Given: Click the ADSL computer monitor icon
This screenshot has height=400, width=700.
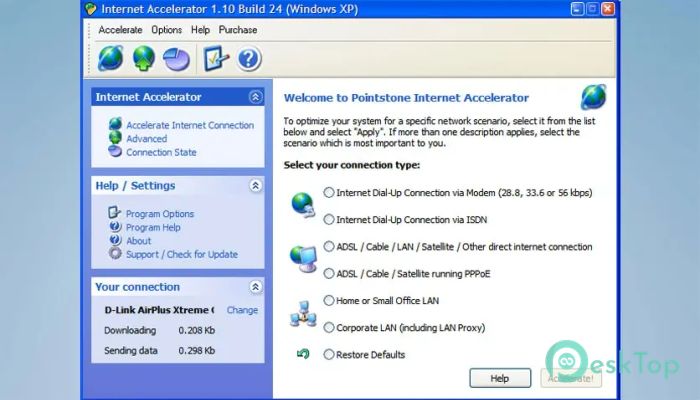Looking at the screenshot, I should pos(303,259).
